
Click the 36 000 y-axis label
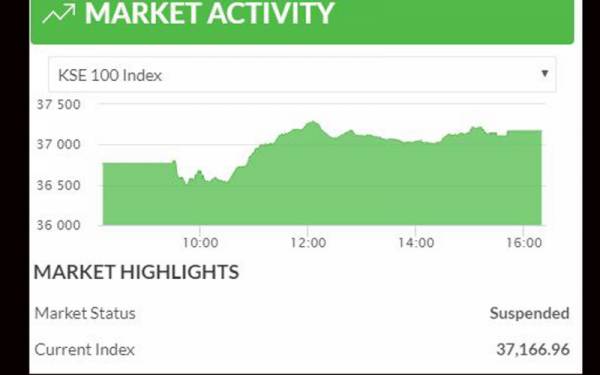click(59, 225)
